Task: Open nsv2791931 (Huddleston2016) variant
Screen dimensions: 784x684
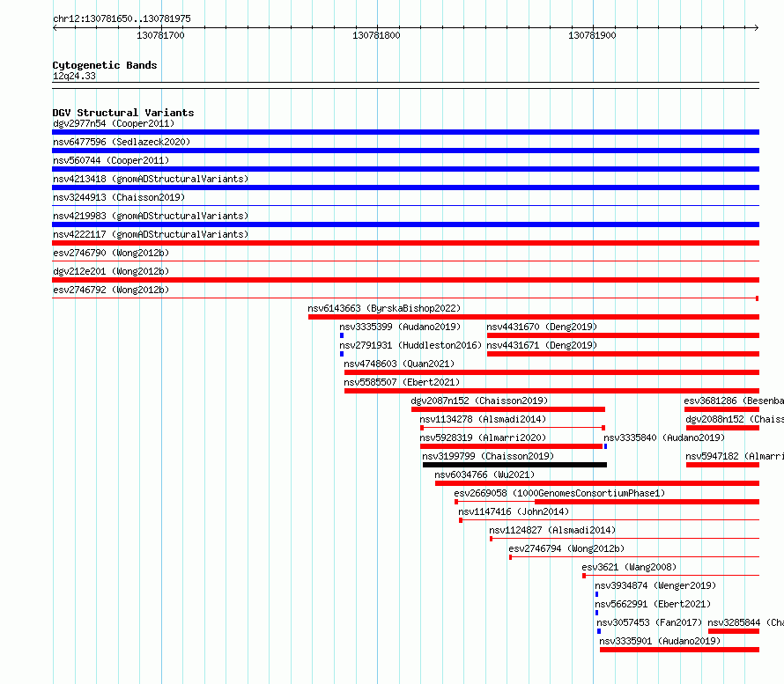Action: coord(410,345)
